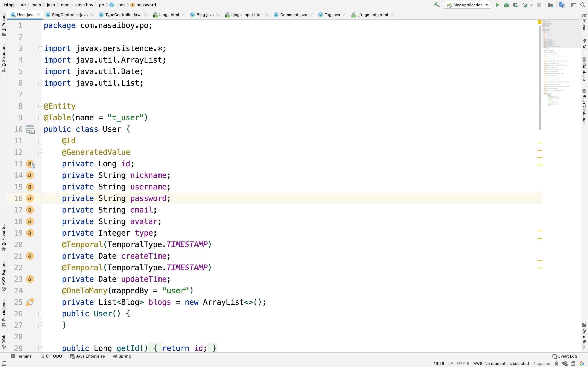This screenshot has width=588, height=367.
Task: Start debugging with the bug icon
Action: coord(506,5)
